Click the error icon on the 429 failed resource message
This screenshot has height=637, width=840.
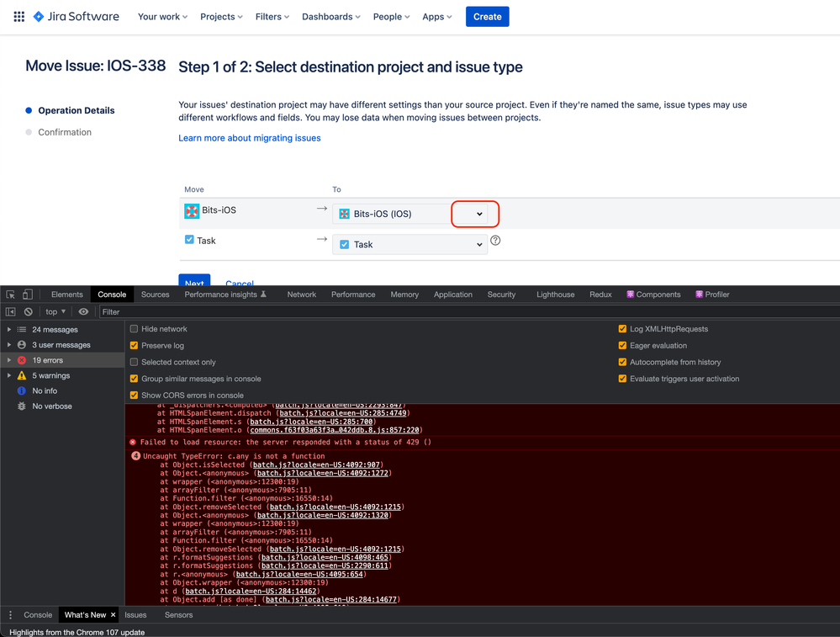[x=133, y=443]
